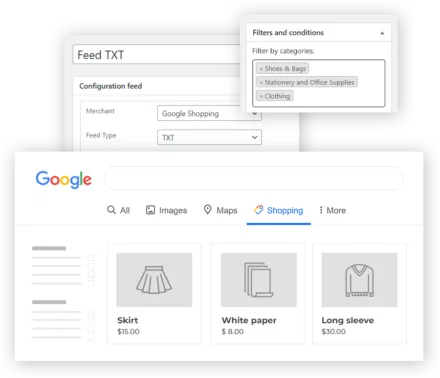Switch to the Maps search tab
440x378 pixels.
click(x=220, y=210)
